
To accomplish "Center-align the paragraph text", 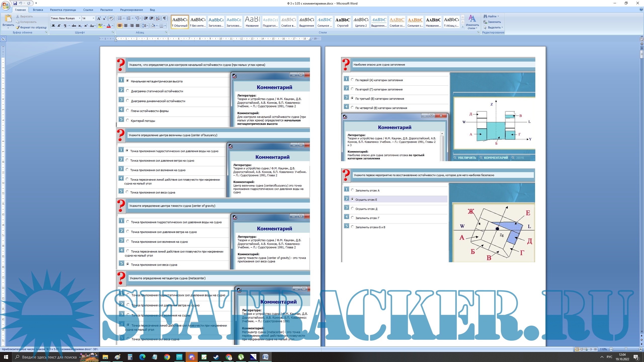I will [126, 26].
